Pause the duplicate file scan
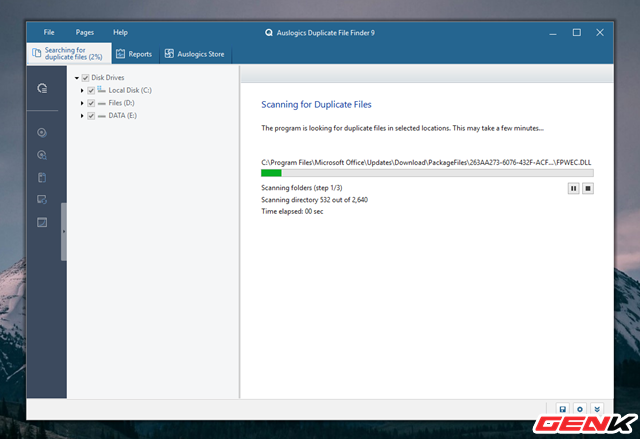640x439 pixels. pos(573,188)
